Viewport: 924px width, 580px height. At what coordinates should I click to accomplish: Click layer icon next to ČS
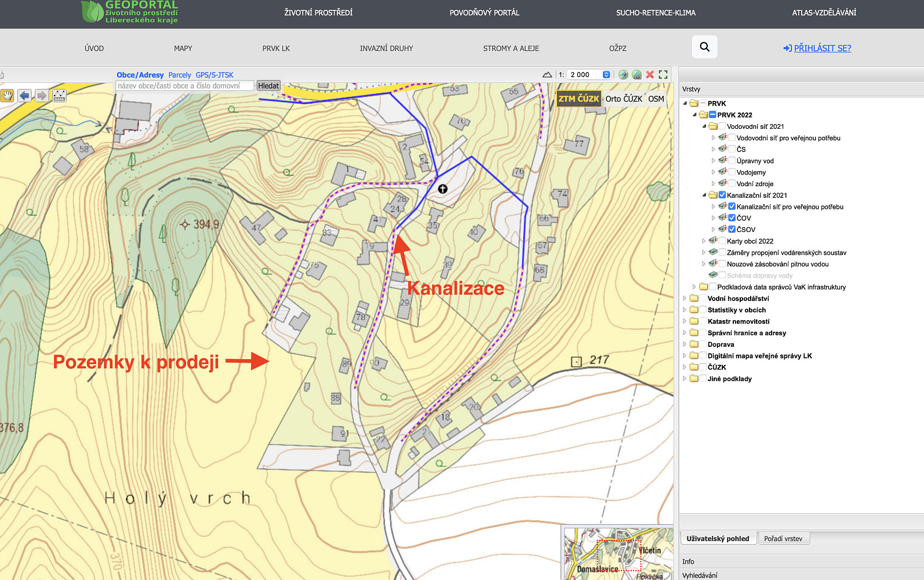(723, 149)
